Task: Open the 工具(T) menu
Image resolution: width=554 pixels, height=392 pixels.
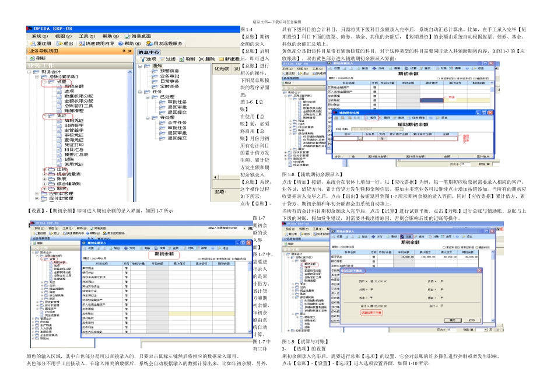Action: pos(86,36)
